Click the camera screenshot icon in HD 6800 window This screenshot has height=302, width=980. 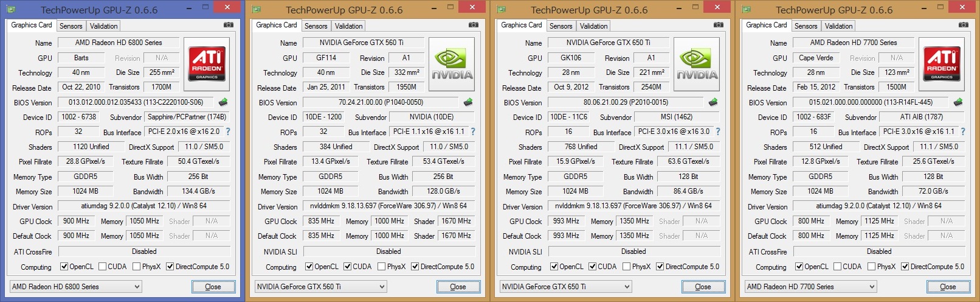pyautogui.click(x=228, y=25)
